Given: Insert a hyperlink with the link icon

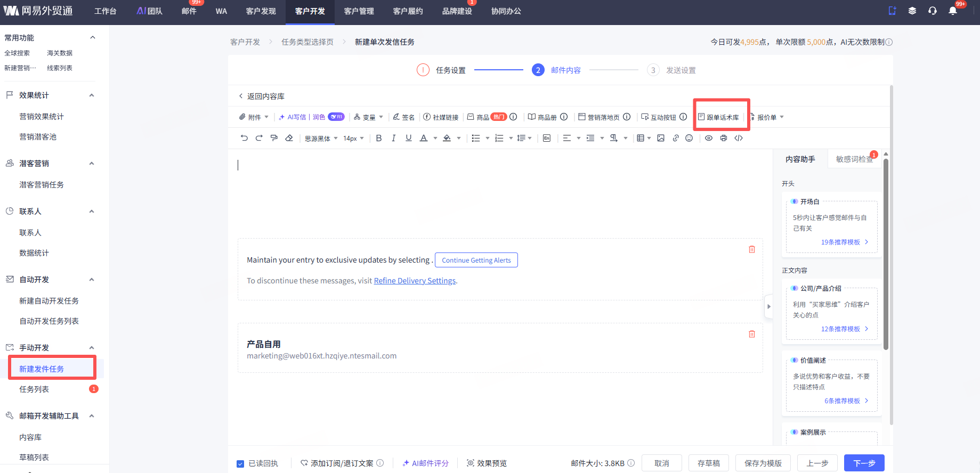Looking at the screenshot, I should pyautogui.click(x=676, y=138).
